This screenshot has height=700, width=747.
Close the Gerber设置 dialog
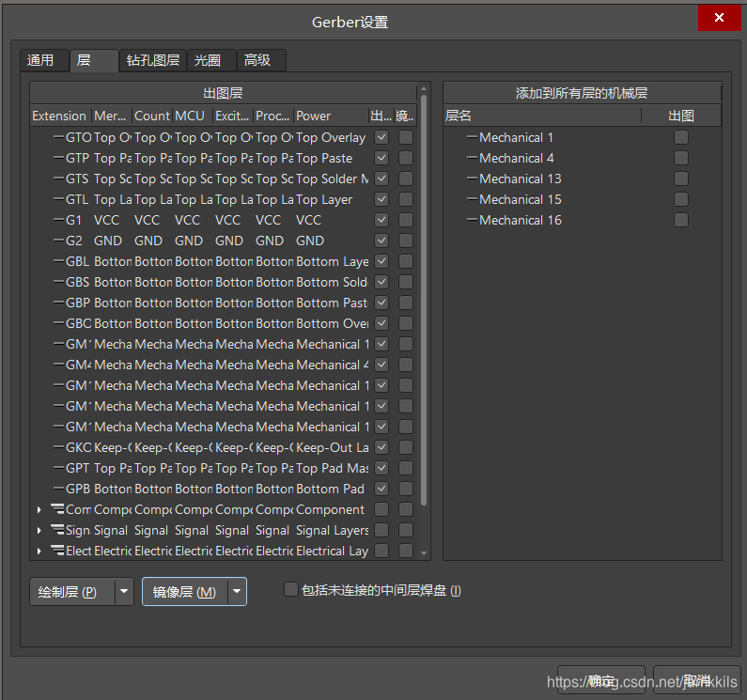720,18
